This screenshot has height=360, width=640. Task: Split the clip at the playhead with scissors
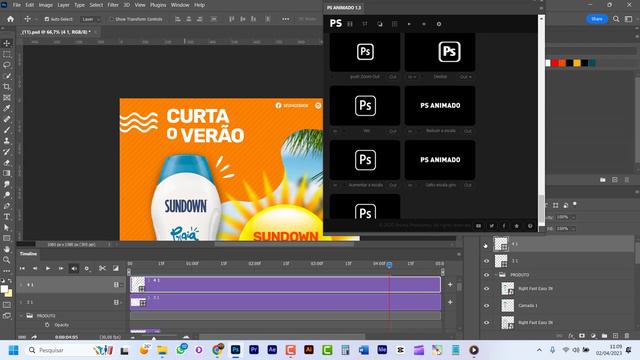102,268
